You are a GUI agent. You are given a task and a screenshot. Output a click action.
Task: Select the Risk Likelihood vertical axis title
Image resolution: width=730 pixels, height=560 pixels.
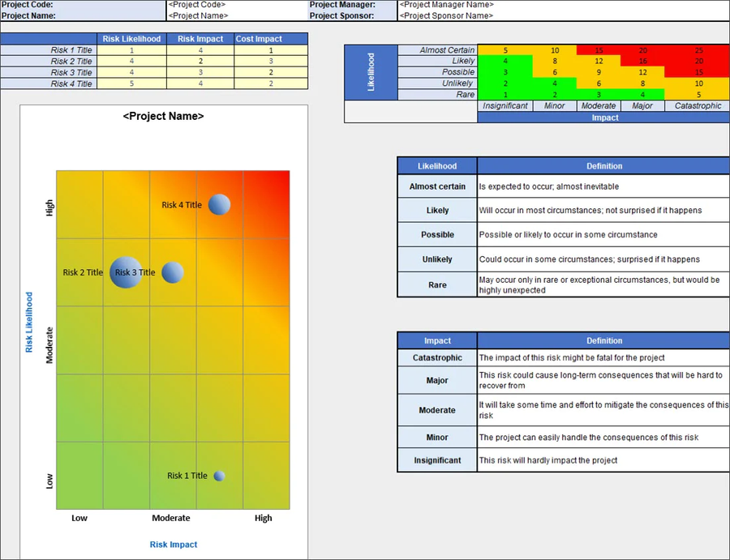coord(30,322)
